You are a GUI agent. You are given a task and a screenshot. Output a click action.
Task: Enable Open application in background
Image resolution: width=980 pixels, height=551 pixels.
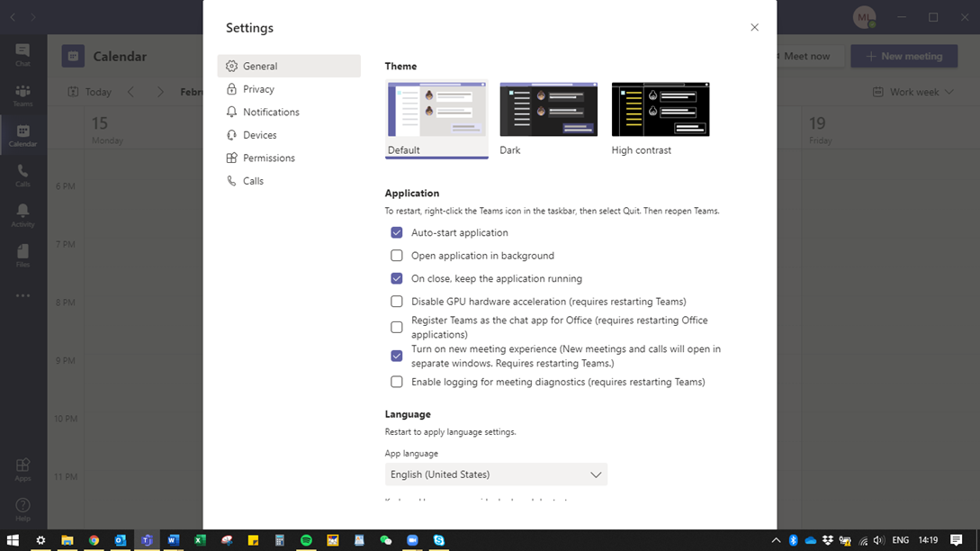point(397,256)
